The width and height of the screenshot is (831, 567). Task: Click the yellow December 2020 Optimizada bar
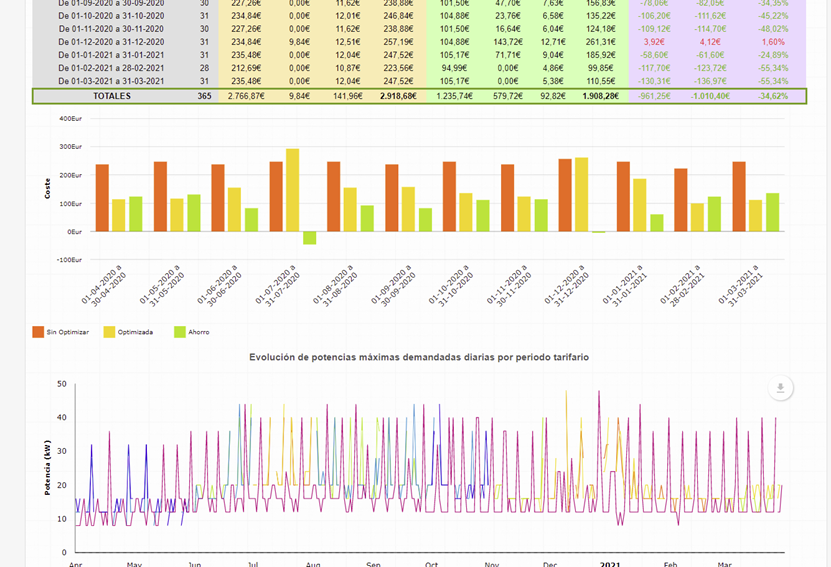click(x=581, y=194)
